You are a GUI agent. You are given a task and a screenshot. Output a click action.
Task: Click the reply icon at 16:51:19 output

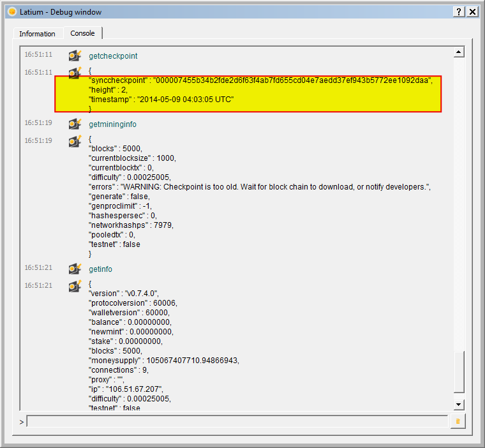tap(75, 141)
